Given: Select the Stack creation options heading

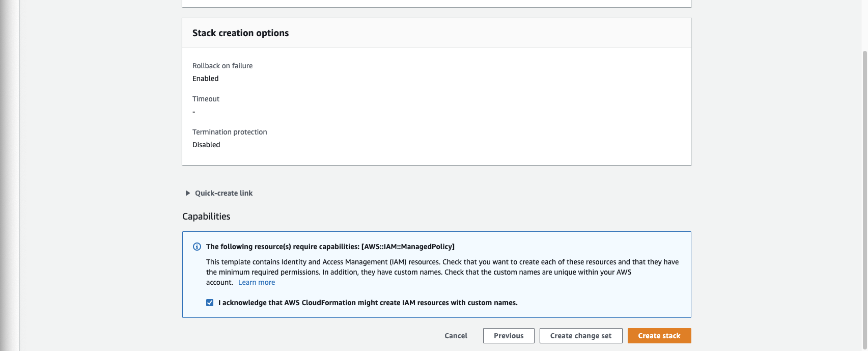Looking at the screenshot, I should click(240, 33).
